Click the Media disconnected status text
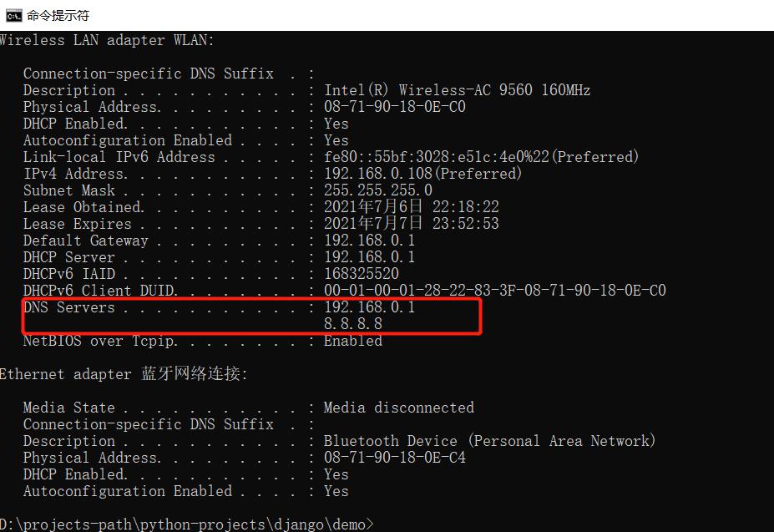This screenshot has height=532, width=774. (398, 408)
